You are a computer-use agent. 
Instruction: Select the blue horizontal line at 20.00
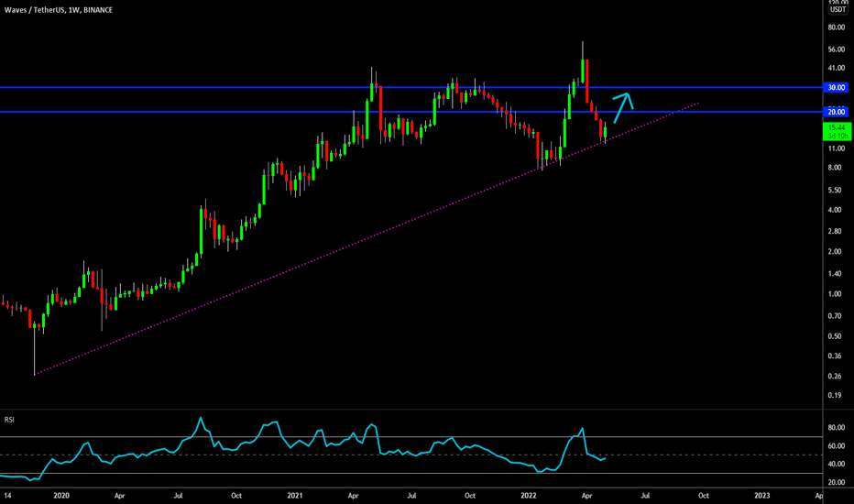411,112
